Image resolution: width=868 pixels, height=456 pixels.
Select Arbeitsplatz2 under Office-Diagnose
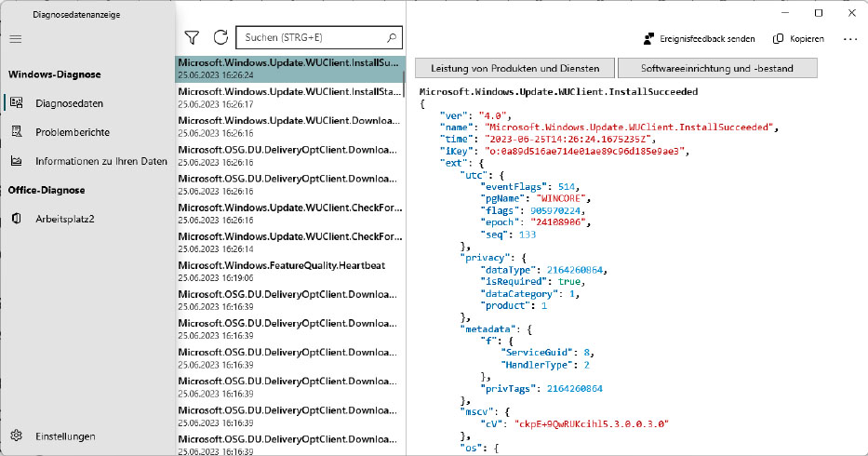tap(87, 219)
